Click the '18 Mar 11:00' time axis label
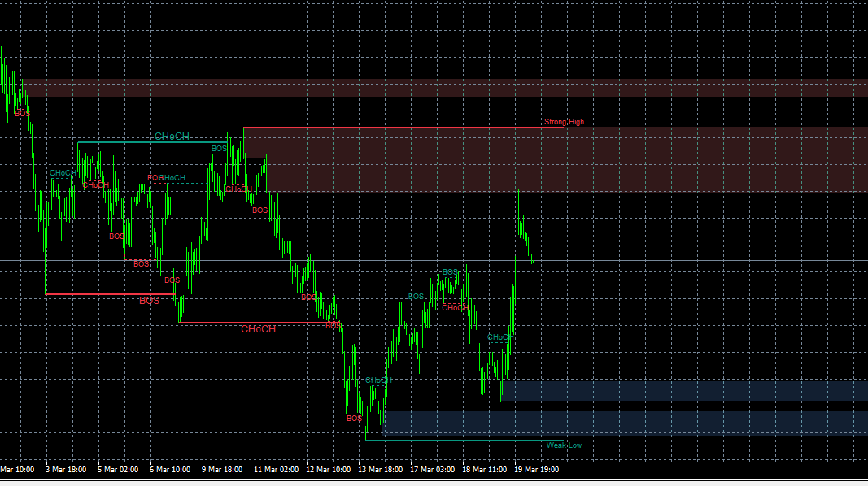868x486 pixels. (x=484, y=470)
